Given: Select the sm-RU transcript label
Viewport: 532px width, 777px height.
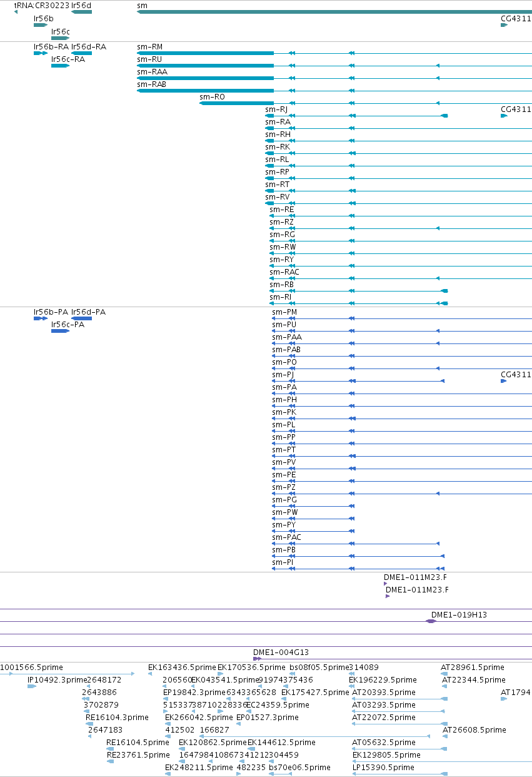Looking at the screenshot, I should 149,59.
